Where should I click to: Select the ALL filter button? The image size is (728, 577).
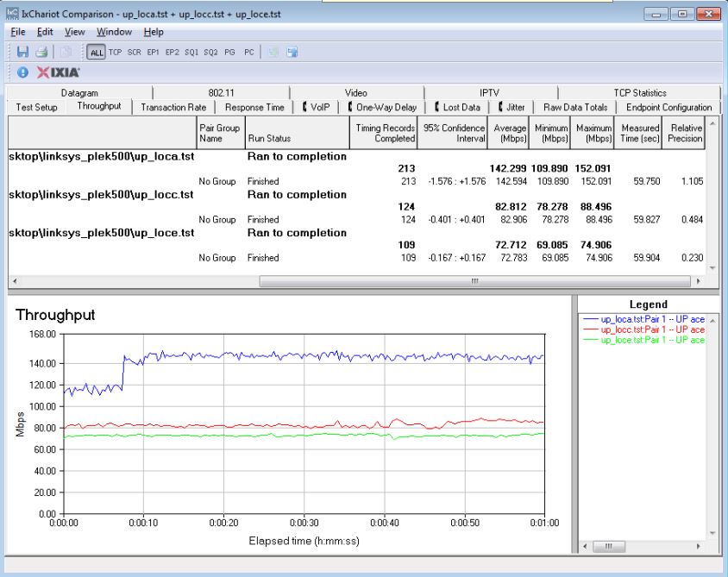(97, 53)
